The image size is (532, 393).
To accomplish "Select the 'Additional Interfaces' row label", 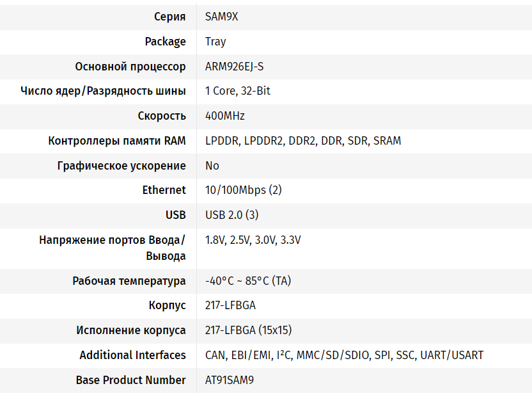I will tap(133, 355).
